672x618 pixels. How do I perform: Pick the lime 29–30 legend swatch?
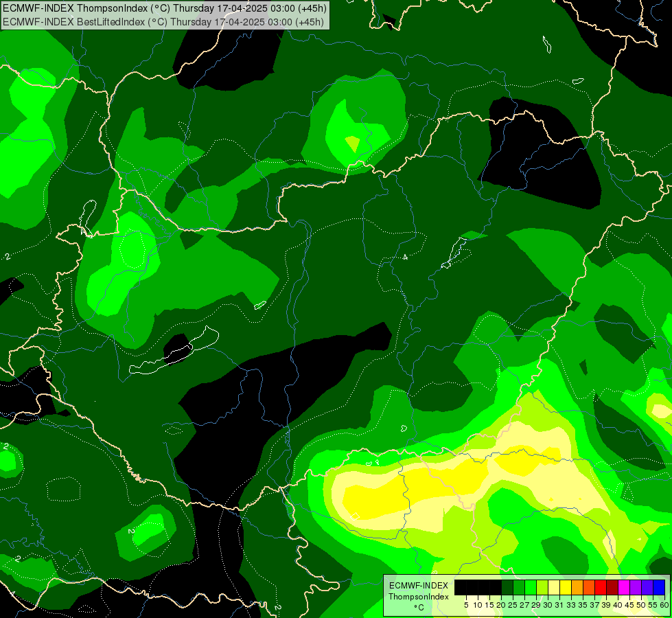pos(542,588)
